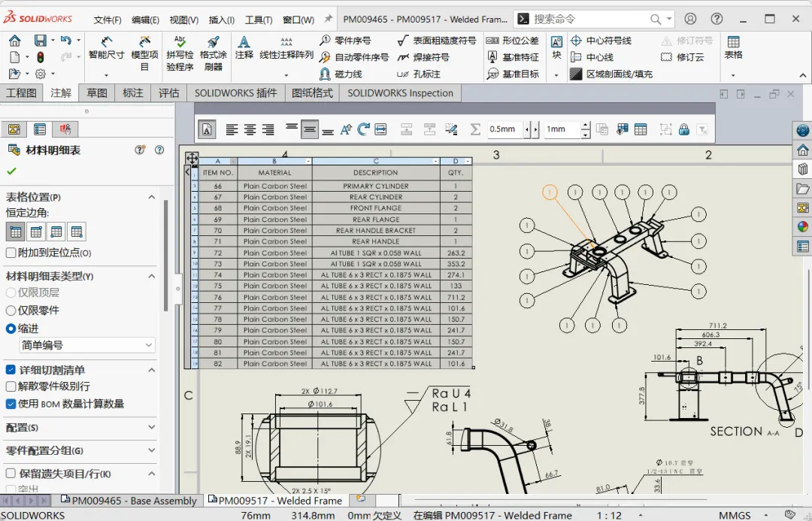Insert a Note annotation
Image resolution: width=812 pixels, height=521 pixels.
click(x=244, y=47)
